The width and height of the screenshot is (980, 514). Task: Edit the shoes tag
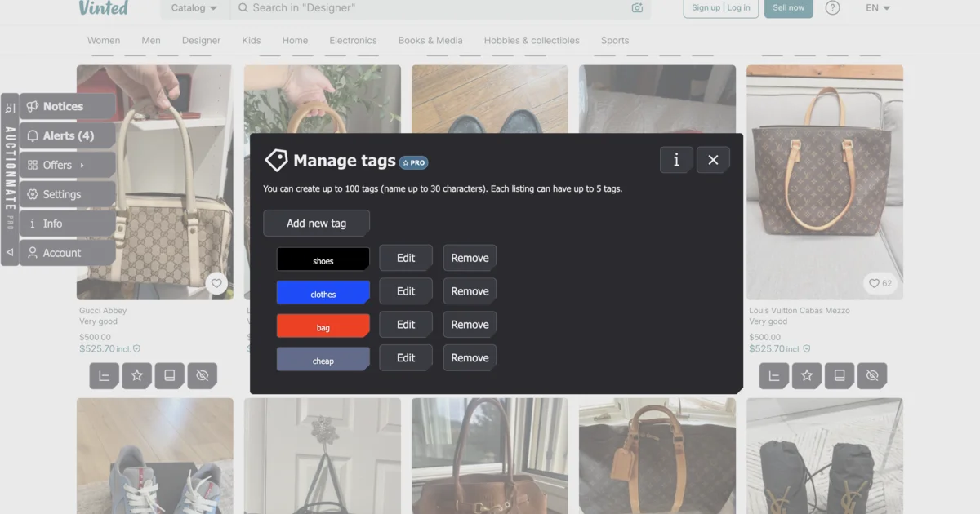point(406,258)
